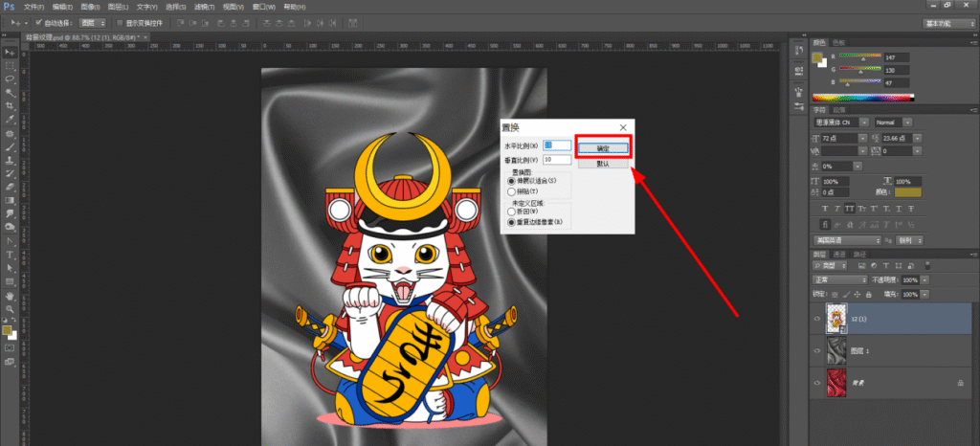The width and height of the screenshot is (980, 446).
Task: Click lock position icon in Layers panel
Action: (857, 294)
